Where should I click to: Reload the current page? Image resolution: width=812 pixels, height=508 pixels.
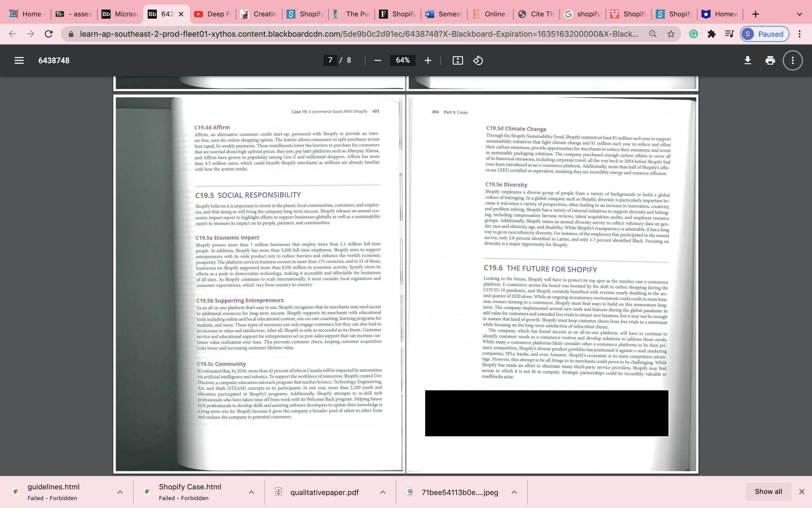coord(49,34)
